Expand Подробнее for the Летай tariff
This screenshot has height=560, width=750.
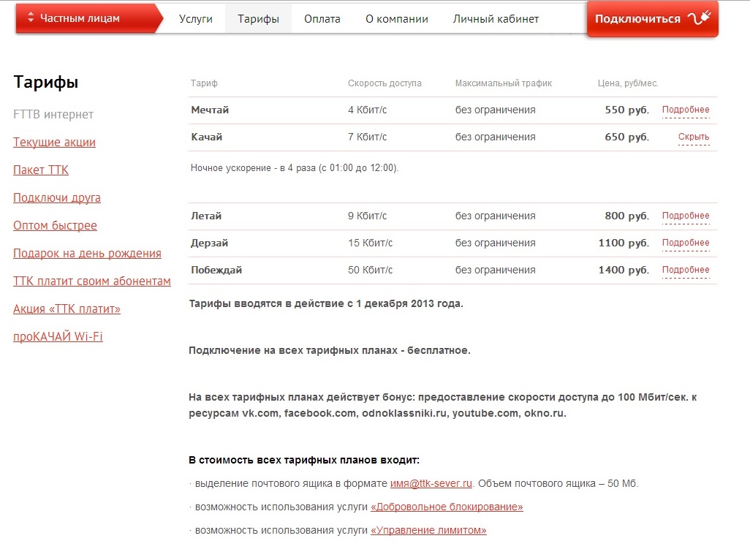pos(685,216)
